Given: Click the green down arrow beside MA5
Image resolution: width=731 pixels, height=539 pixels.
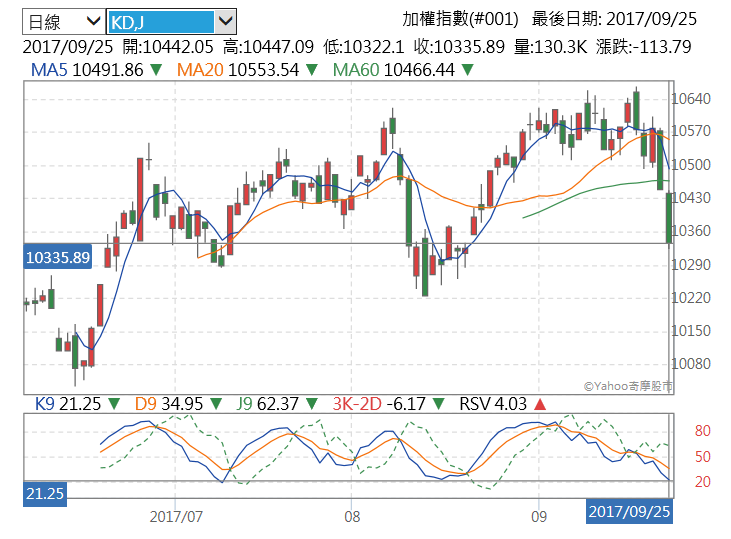Looking at the screenshot, I should [x=154, y=70].
